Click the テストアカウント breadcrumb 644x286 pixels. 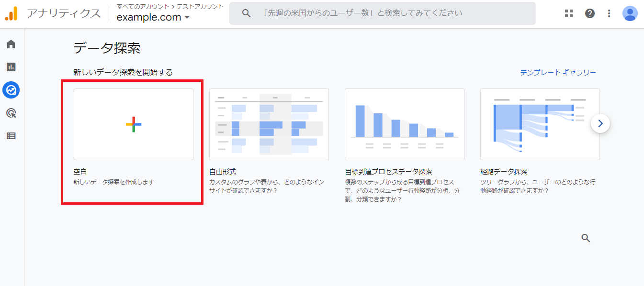(x=200, y=6)
